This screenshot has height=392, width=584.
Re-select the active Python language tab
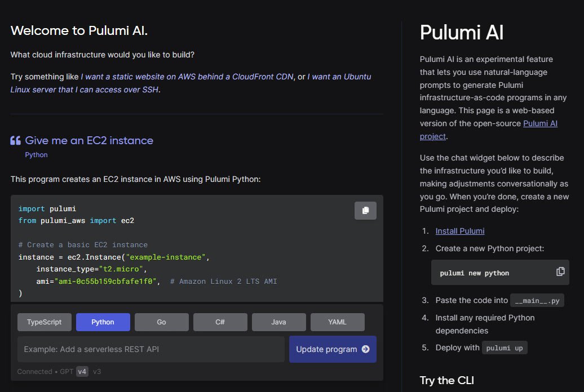point(103,322)
